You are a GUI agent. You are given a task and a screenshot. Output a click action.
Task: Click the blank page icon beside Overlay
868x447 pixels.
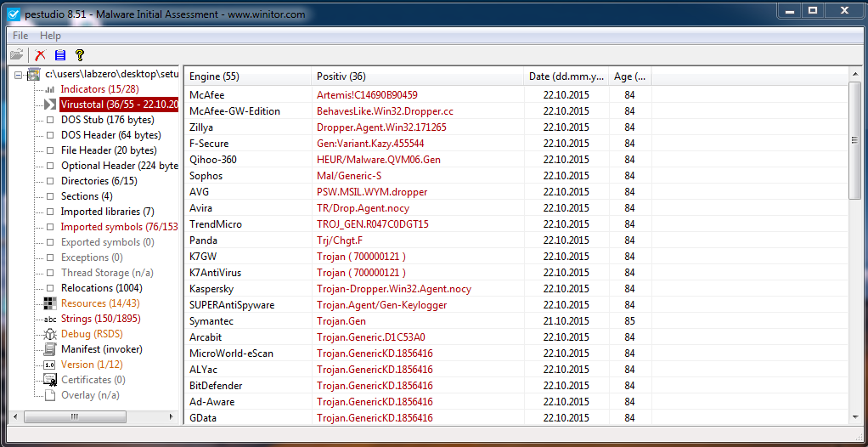50,395
